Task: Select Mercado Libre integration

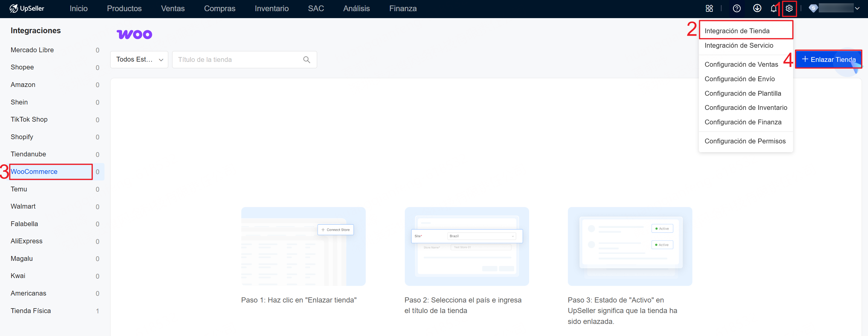Action: (x=55, y=50)
